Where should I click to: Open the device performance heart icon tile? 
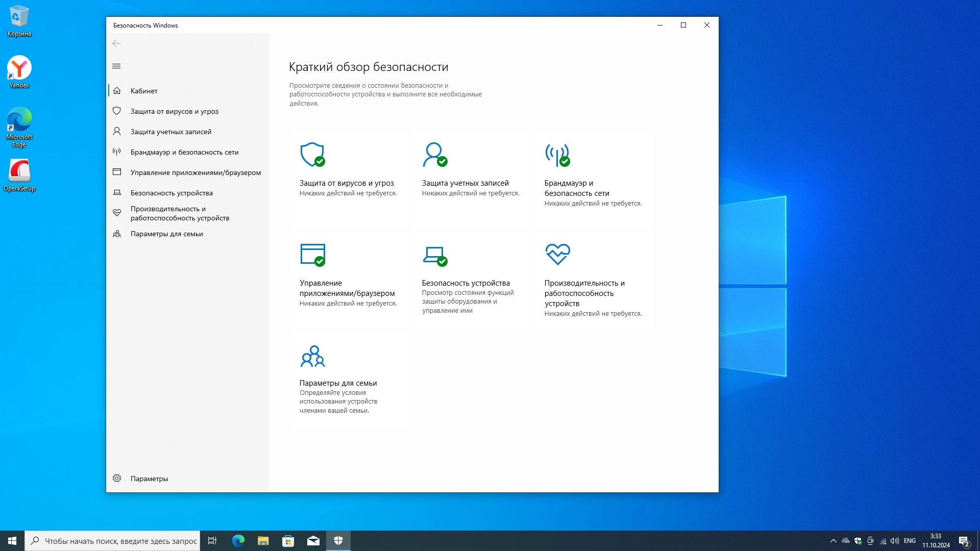594,279
